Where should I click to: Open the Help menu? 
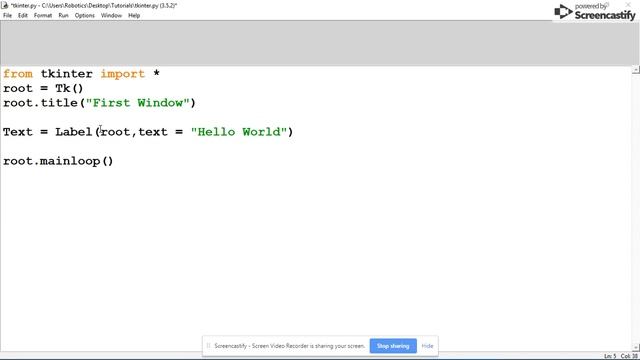click(x=134, y=16)
